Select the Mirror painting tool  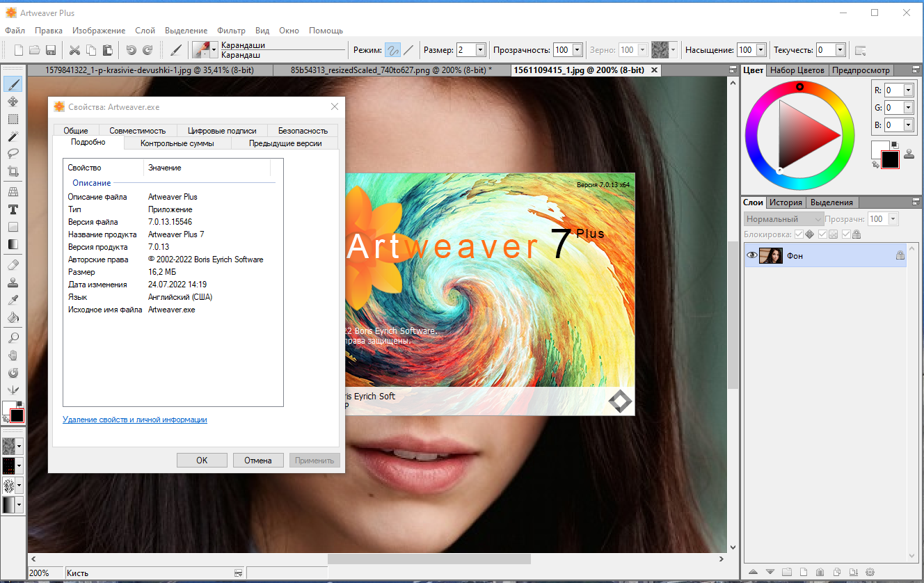(x=13, y=390)
